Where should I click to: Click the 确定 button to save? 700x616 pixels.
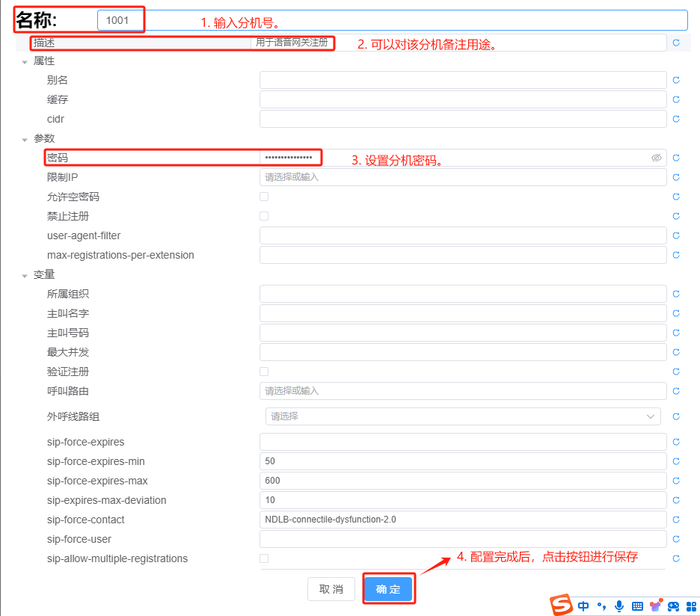click(388, 589)
